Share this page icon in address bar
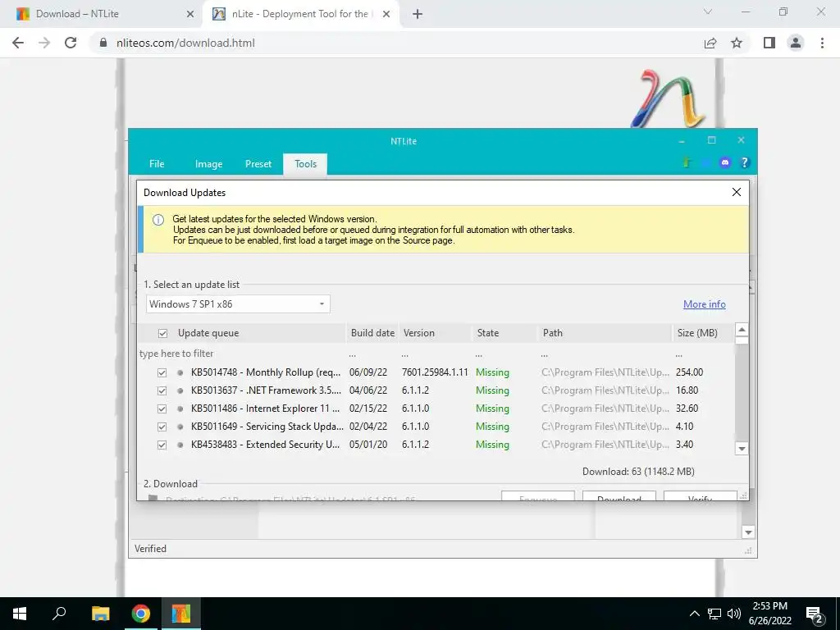 pos(710,43)
